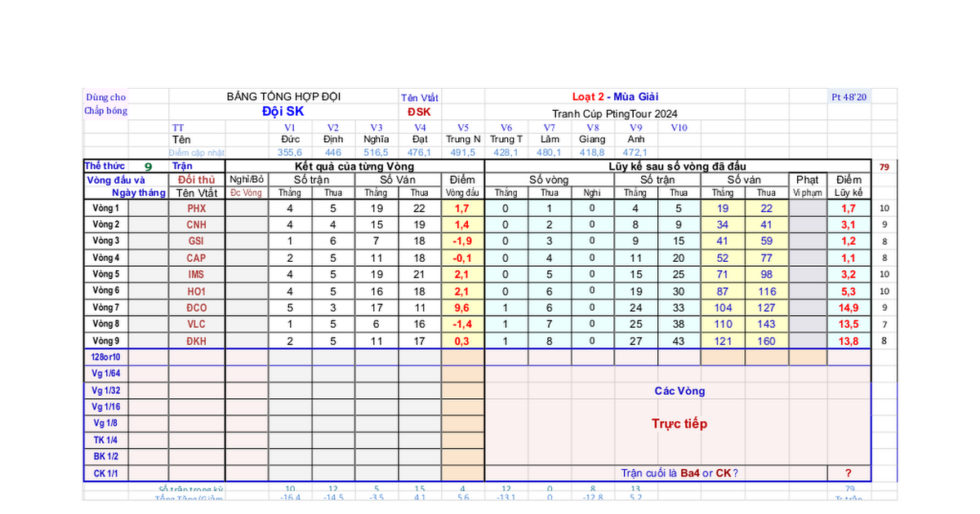
Task: Select 'Trận cuối là Ba4 or CK?' cell
Action: 679,473
